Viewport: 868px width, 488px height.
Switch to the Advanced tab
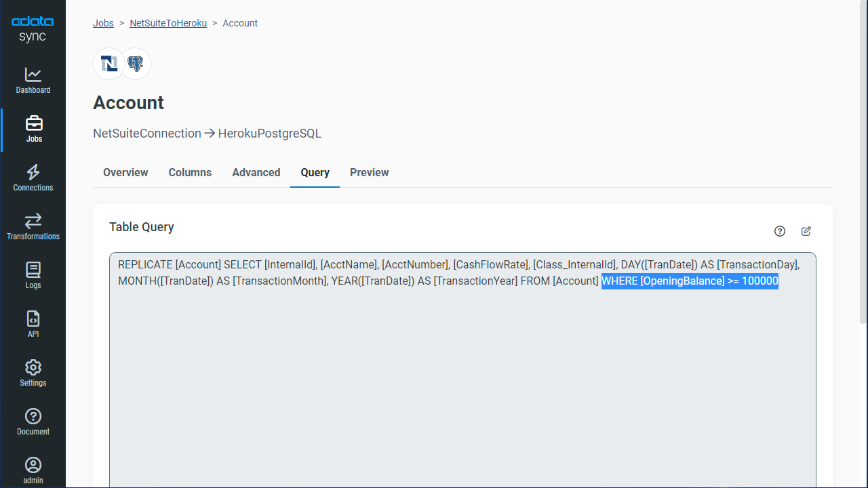pos(256,172)
